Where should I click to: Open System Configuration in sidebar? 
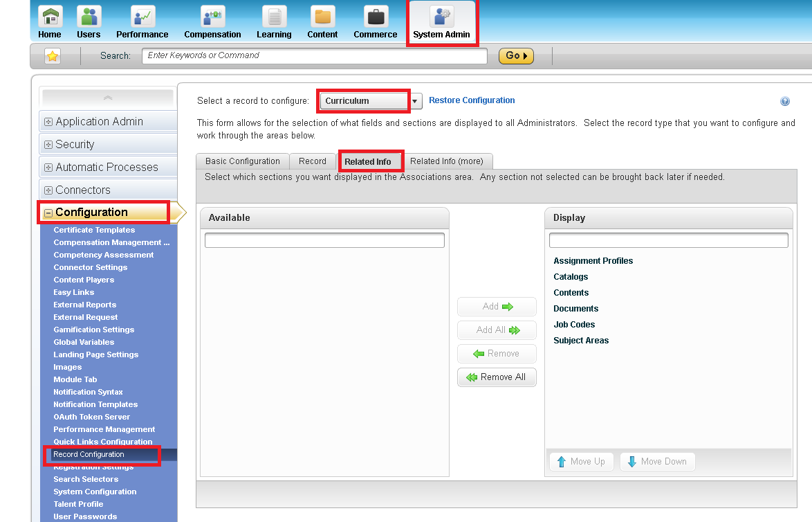pos(95,492)
